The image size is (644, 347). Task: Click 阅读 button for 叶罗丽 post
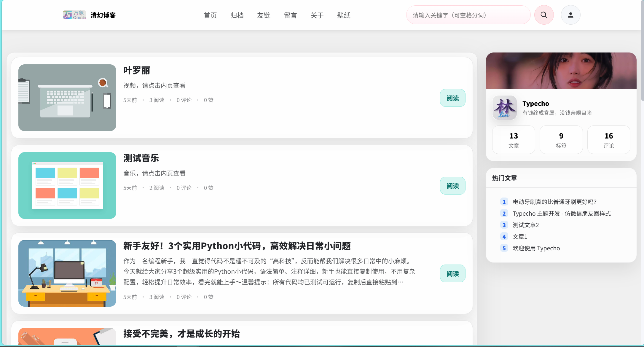tap(452, 98)
